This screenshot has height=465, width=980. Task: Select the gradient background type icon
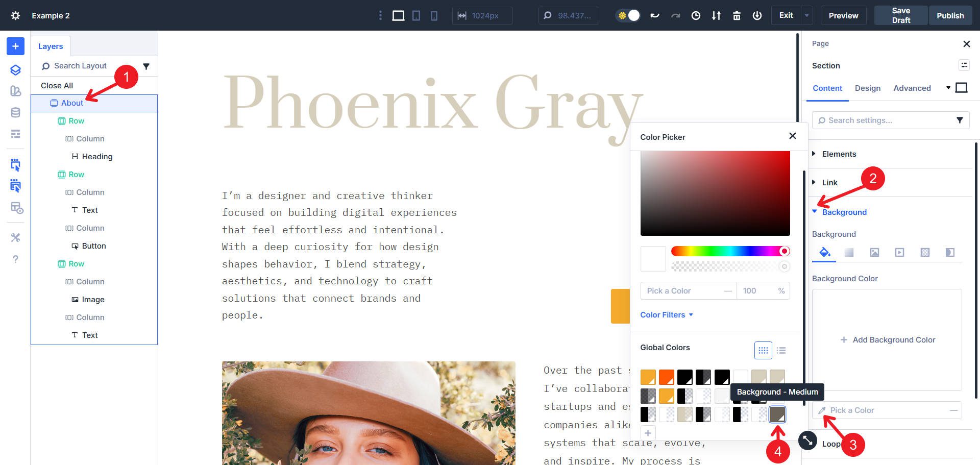(849, 253)
